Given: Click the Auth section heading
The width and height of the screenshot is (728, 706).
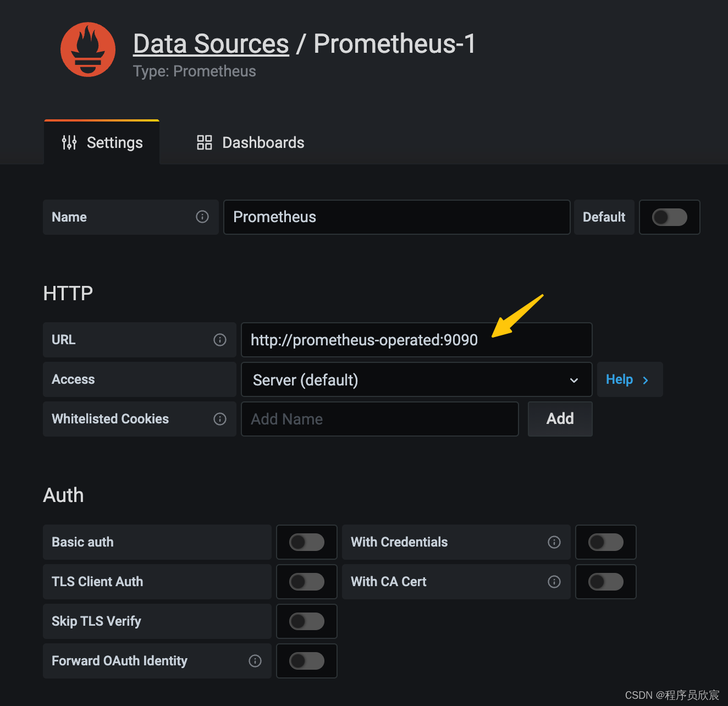Looking at the screenshot, I should (x=64, y=495).
